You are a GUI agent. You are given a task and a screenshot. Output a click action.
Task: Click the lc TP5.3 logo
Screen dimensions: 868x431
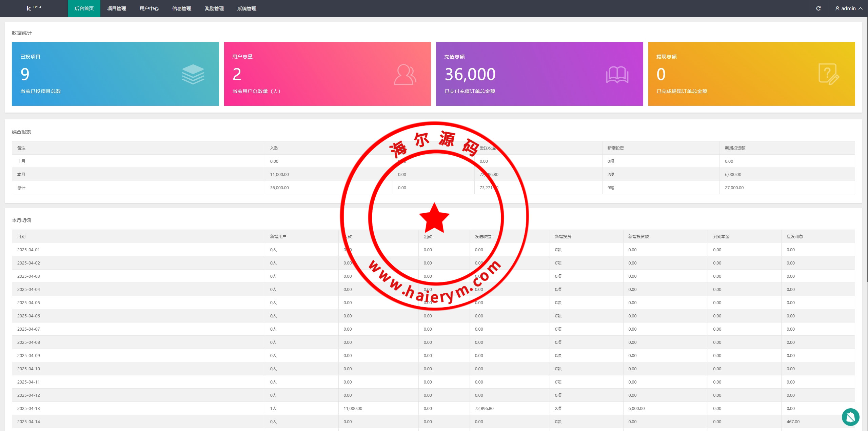[x=34, y=8]
